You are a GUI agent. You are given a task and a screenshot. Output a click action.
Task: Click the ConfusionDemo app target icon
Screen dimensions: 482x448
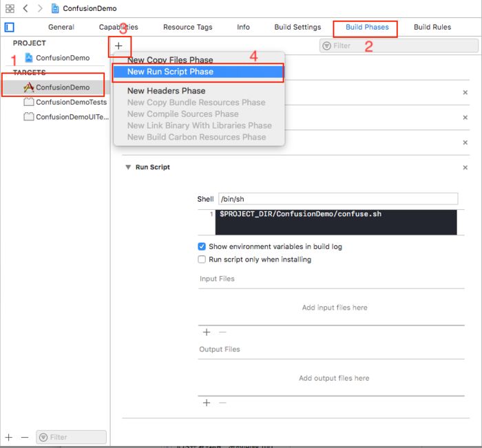29,87
